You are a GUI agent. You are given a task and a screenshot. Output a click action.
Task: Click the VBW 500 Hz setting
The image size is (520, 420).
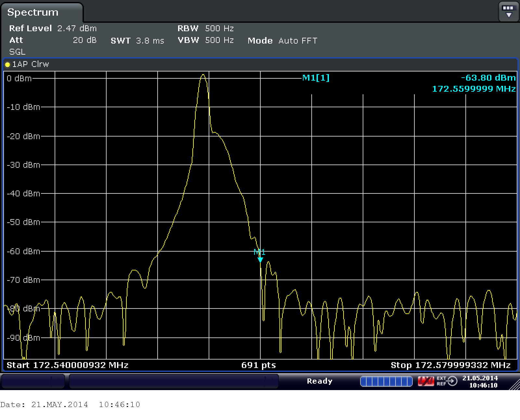[219, 40]
